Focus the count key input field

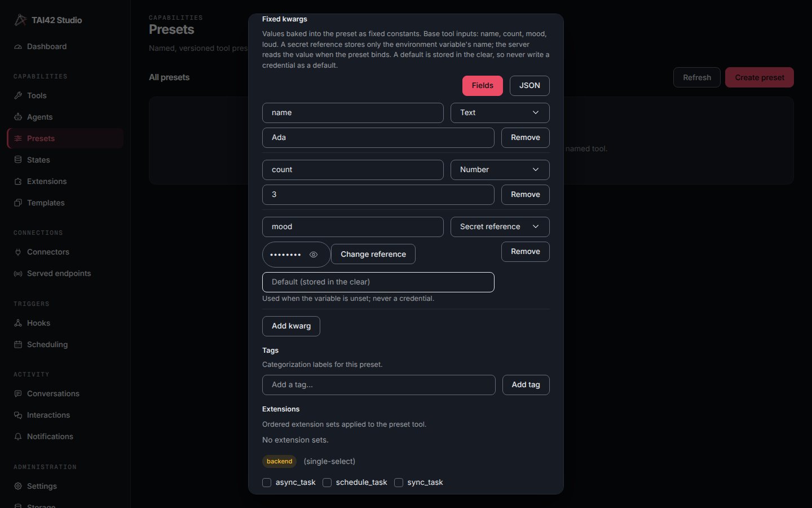coord(353,170)
